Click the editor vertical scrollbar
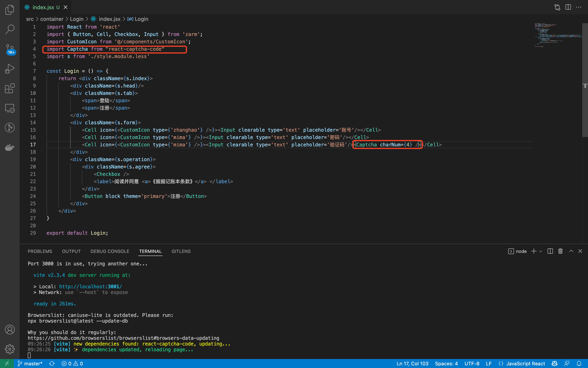588x368 pixels. tap(585, 80)
